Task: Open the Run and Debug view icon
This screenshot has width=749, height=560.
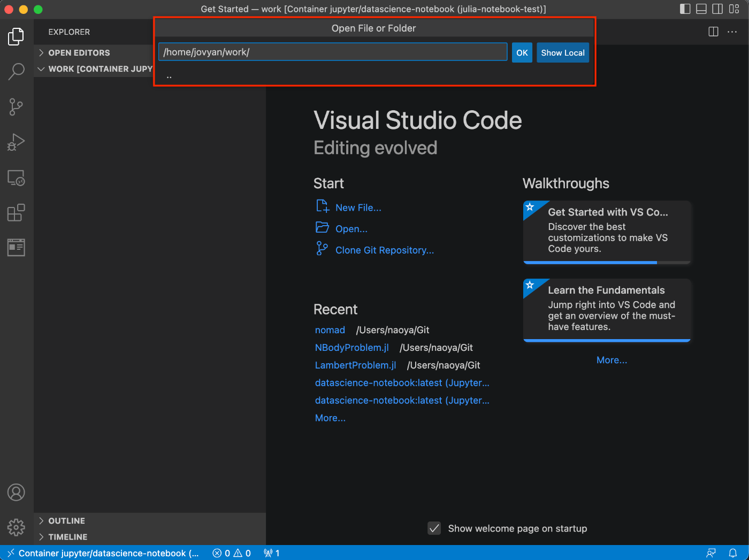Action: pos(16,142)
